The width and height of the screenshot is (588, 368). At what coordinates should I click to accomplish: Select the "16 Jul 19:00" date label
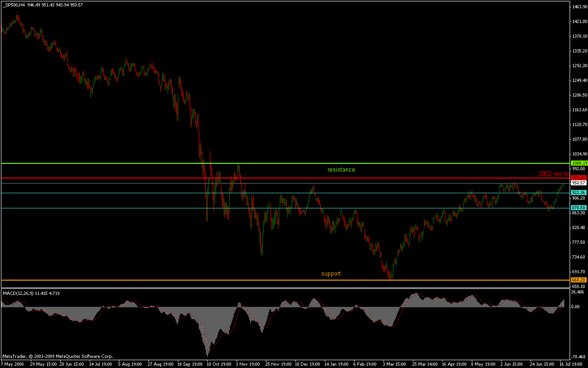572,364
